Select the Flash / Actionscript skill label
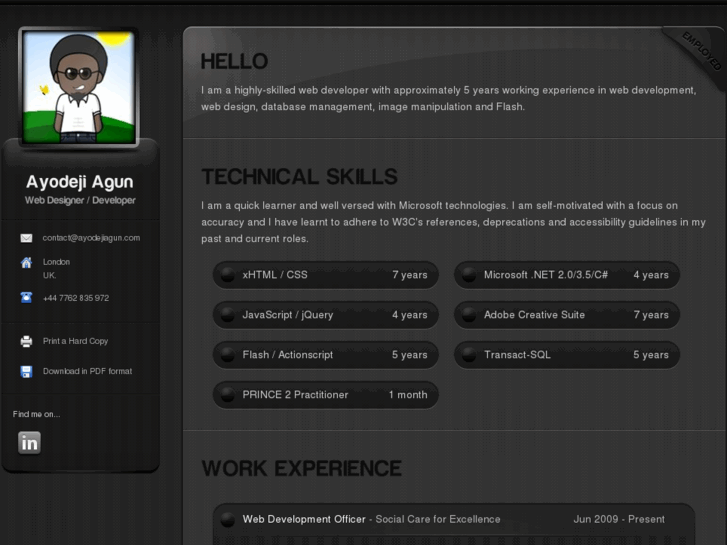The image size is (727, 545). pyautogui.click(x=288, y=354)
